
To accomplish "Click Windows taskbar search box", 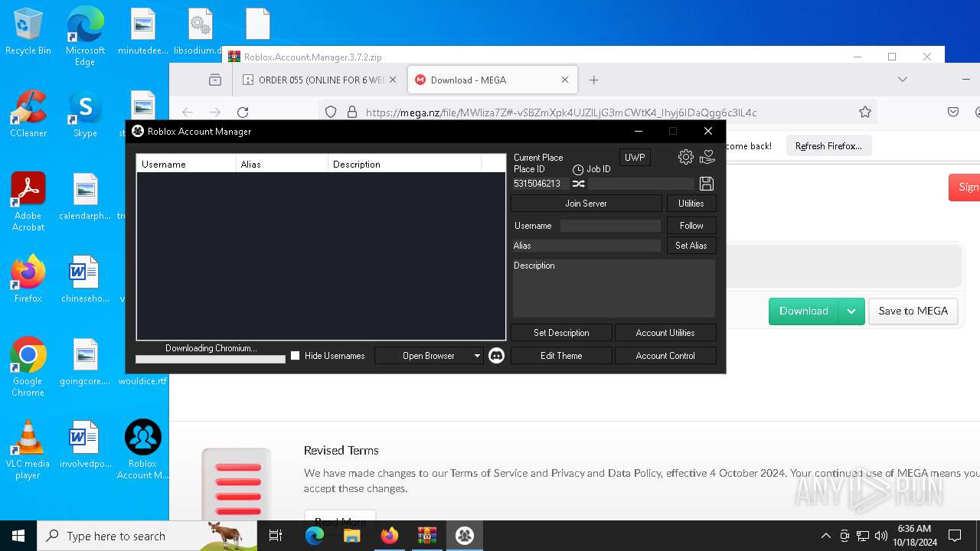I will [x=147, y=536].
